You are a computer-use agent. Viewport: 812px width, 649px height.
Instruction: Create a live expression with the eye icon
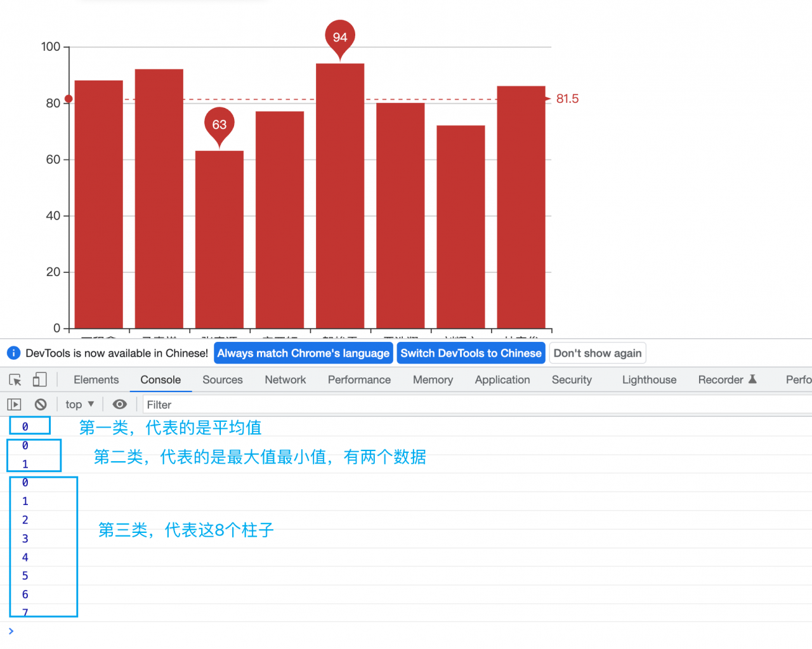click(119, 404)
